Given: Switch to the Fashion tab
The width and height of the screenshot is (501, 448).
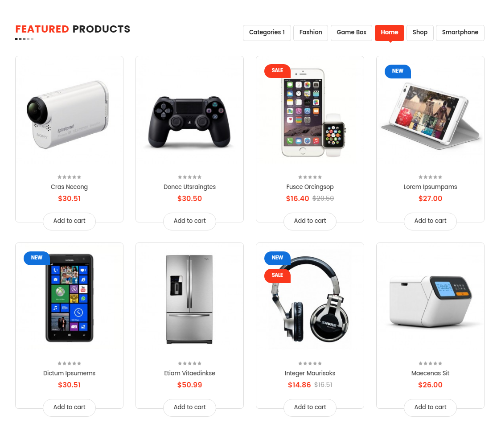Looking at the screenshot, I should click(311, 33).
